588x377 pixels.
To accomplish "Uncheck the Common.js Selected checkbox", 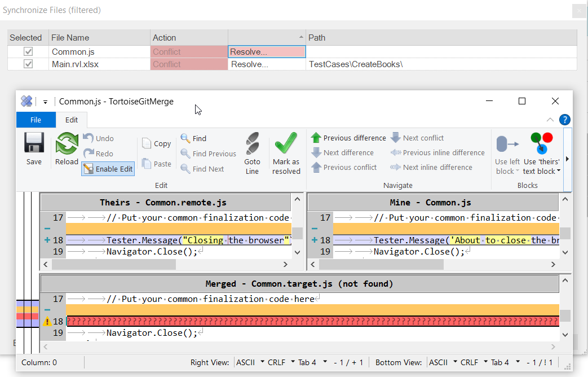I will pyautogui.click(x=28, y=52).
